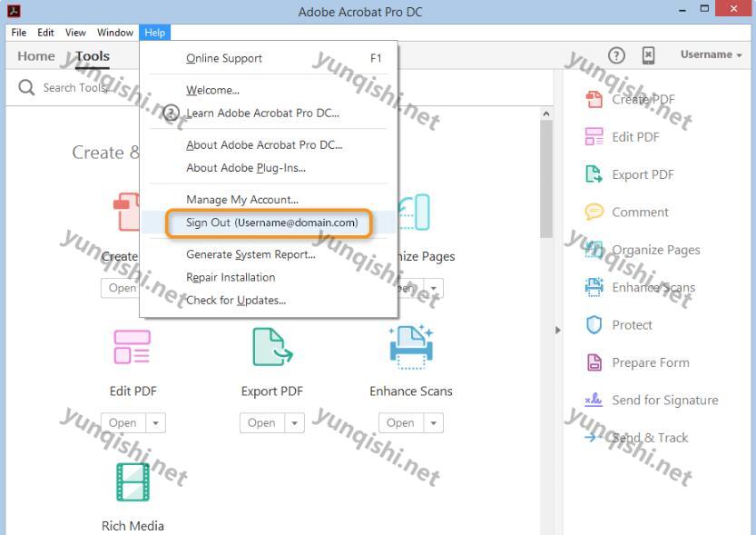Click the large Export PDF tool icon
Screen dimensions: 756x535
(x=272, y=347)
